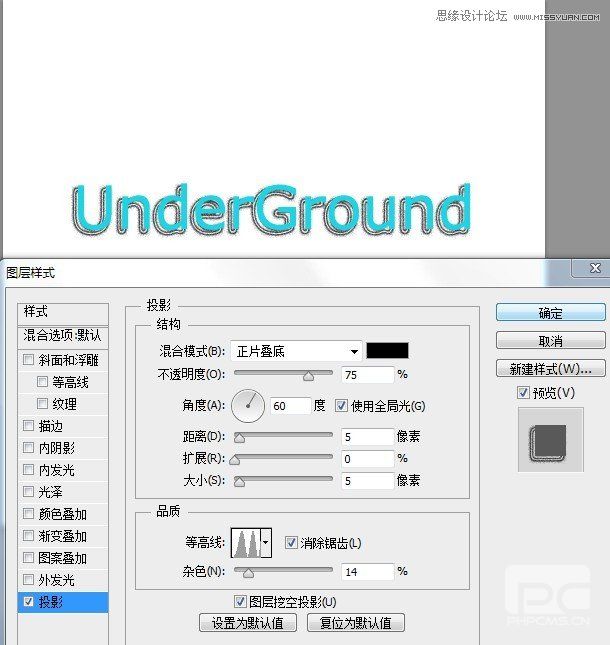Click the 距离 slider handle
This screenshot has width=610, height=645.
239,438
